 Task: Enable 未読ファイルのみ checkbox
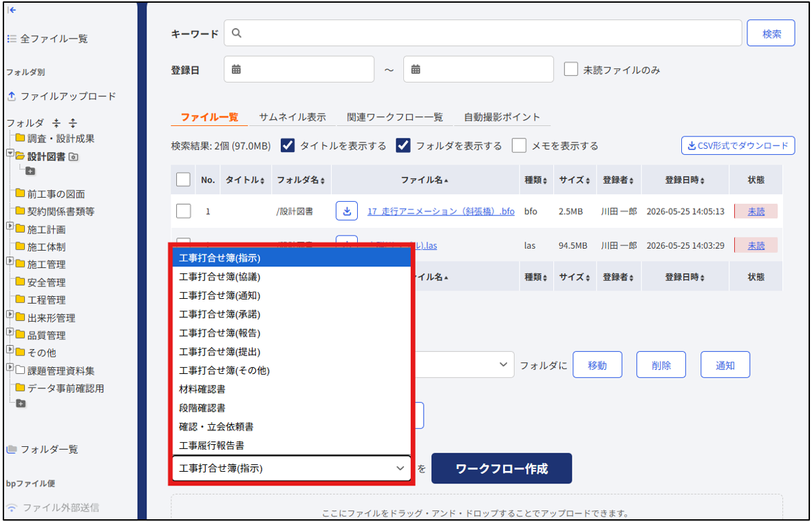click(x=570, y=70)
